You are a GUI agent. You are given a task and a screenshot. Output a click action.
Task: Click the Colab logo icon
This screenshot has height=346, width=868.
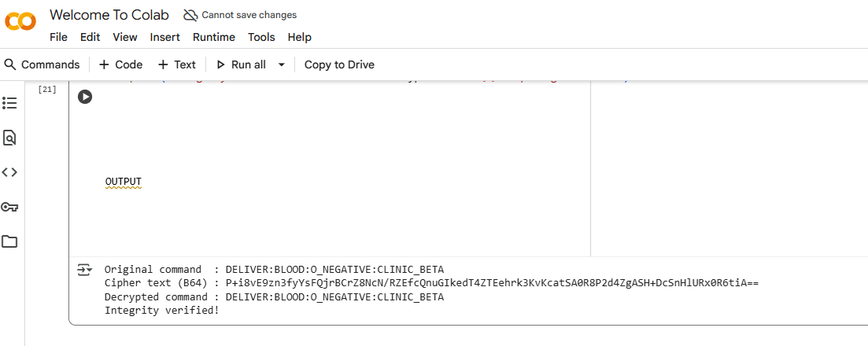(20, 21)
